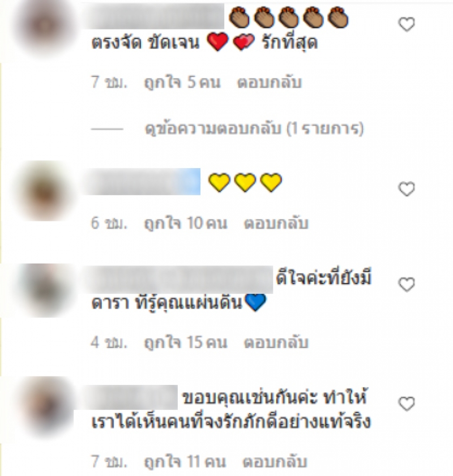Reply to comment with 15 likes
453x476 pixels.
click(x=276, y=342)
